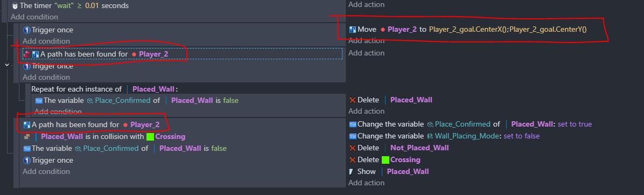
Task: Click the 'is false' value in Repeat condition
Action: pyautogui.click(x=227, y=100)
